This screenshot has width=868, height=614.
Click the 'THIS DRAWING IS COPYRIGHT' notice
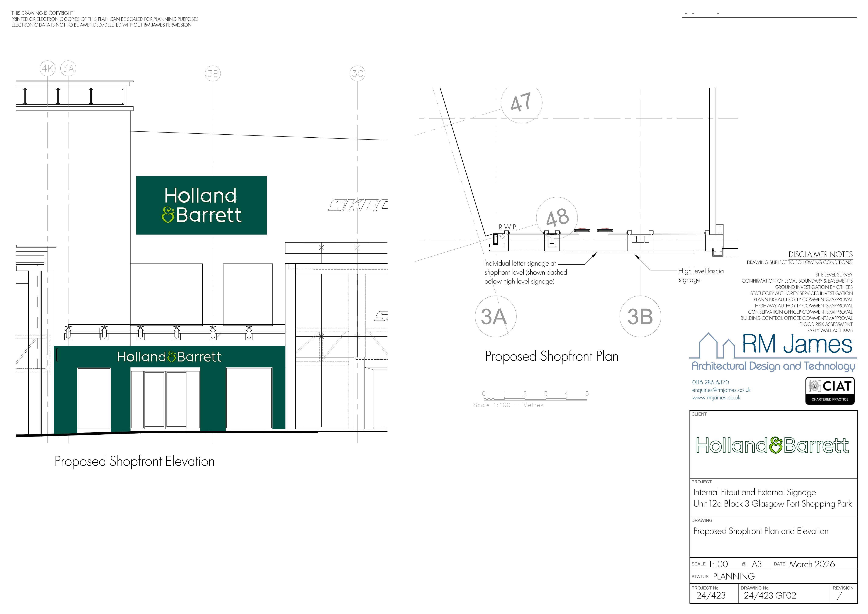tap(42, 13)
